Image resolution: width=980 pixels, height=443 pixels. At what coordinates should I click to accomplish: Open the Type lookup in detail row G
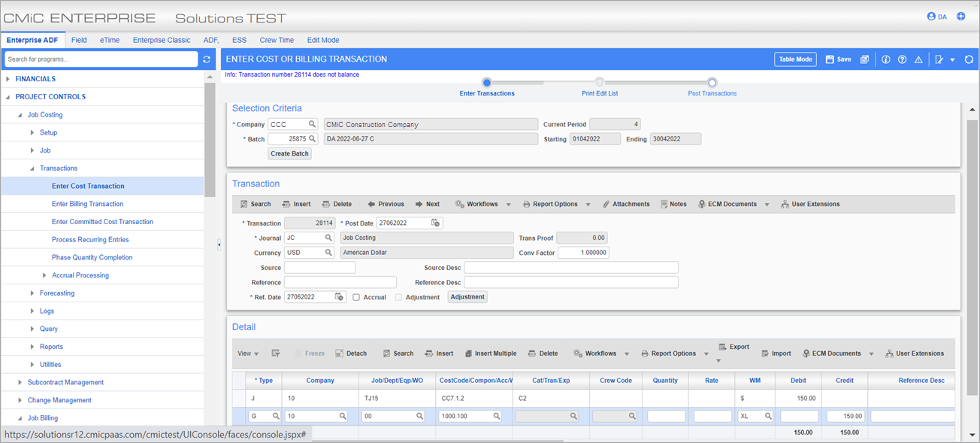click(x=276, y=416)
